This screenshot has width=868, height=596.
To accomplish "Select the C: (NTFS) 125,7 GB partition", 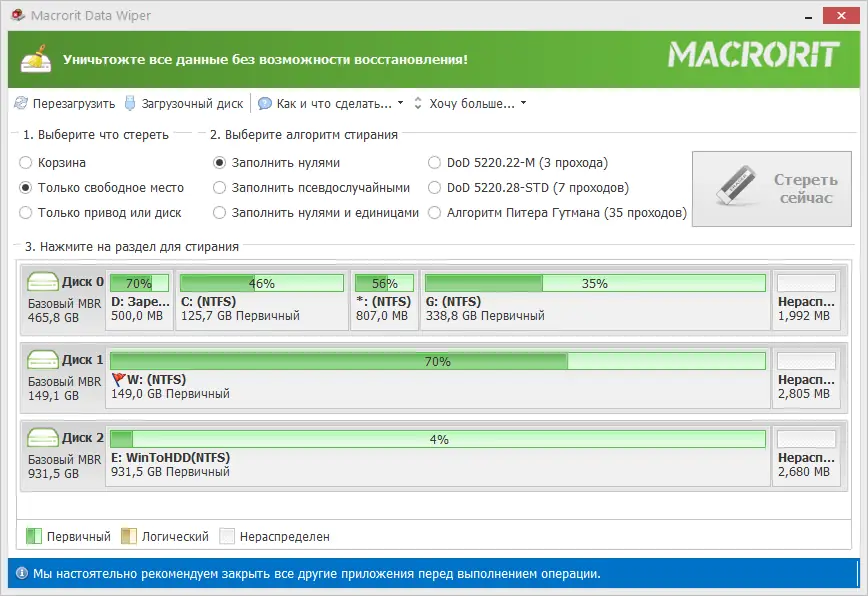I will click(262, 300).
